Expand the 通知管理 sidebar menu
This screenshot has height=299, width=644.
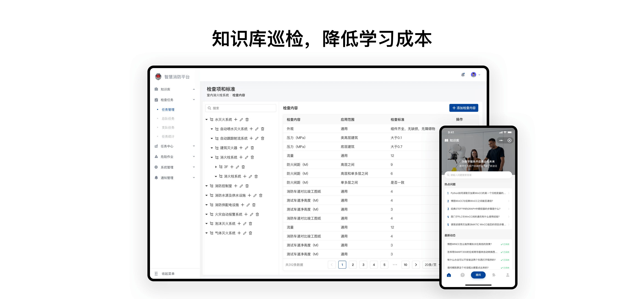click(194, 178)
